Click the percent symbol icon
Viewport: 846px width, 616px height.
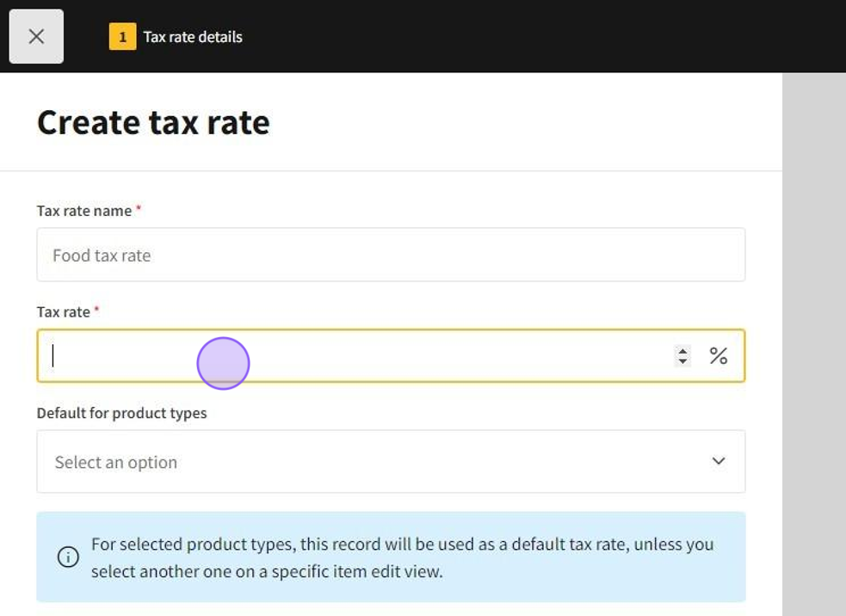(x=719, y=356)
